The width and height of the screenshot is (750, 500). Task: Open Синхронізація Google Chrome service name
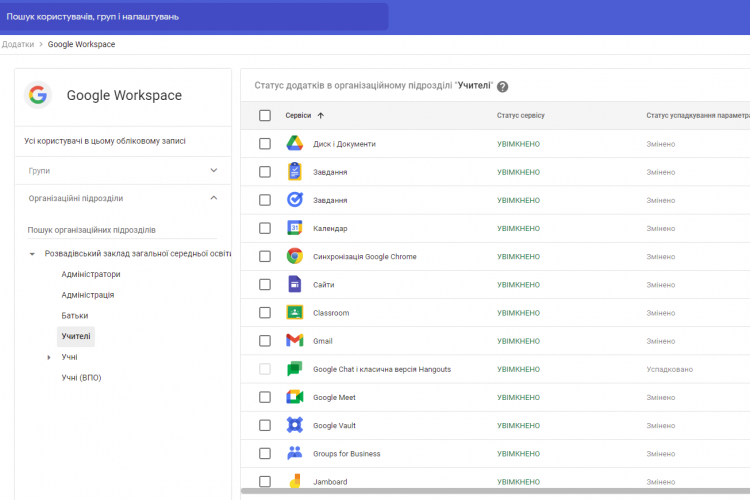click(364, 256)
